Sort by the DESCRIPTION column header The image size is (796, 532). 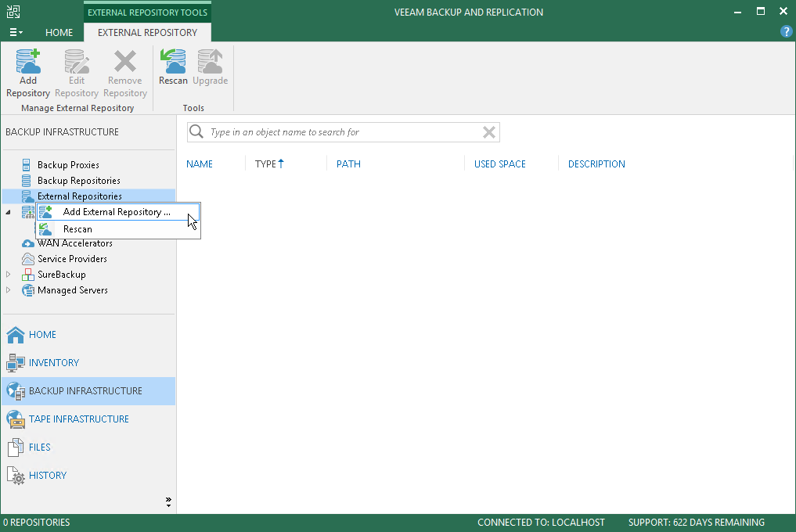pos(596,164)
